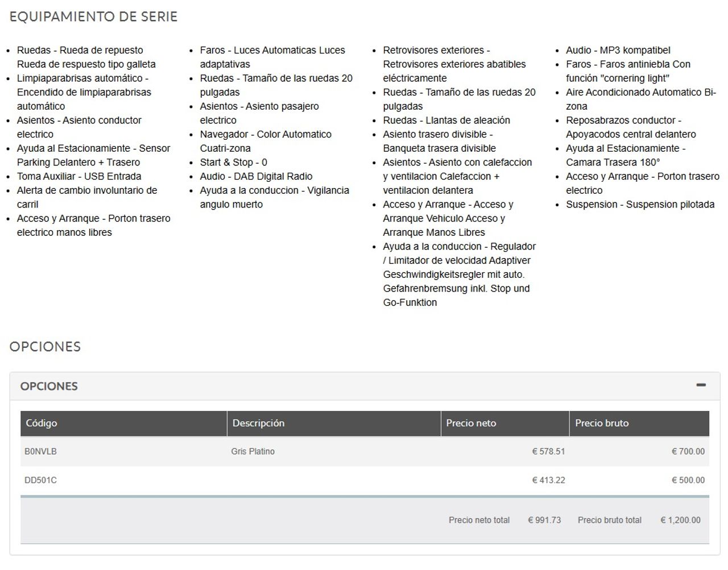This screenshot has height=570, width=728.
Task: Click the Descripción column header
Action: coord(258,423)
